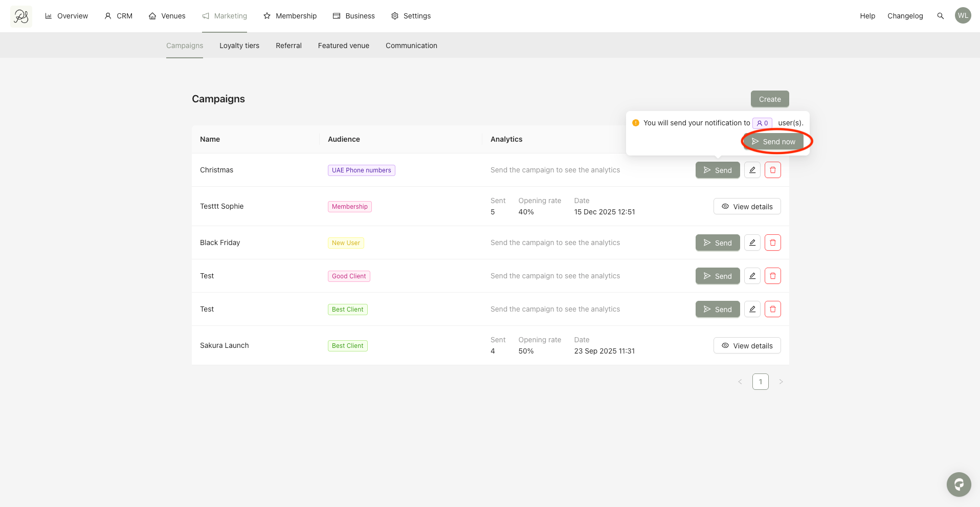Click the search magnifier icon

(940, 16)
